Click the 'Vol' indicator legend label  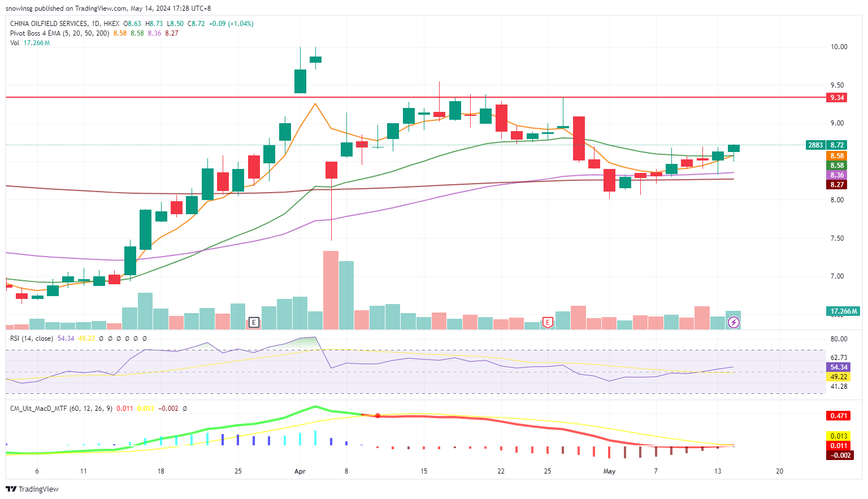point(15,43)
